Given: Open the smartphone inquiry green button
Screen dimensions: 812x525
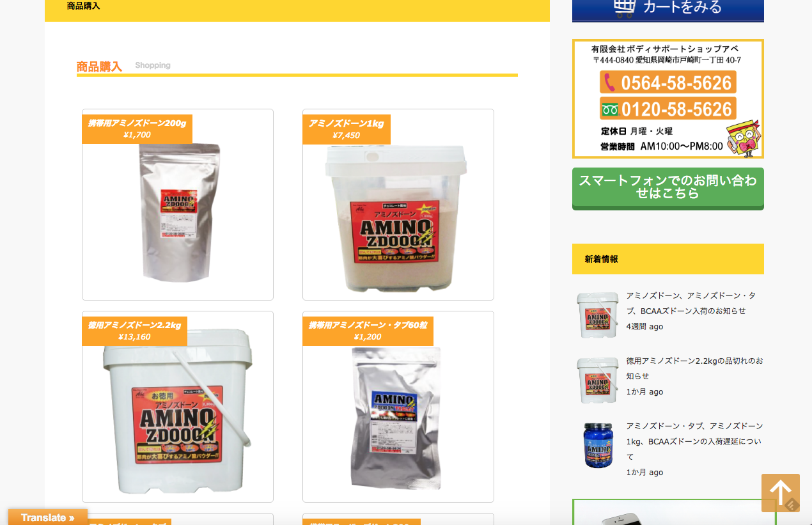Looking at the screenshot, I should click(x=668, y=188).
